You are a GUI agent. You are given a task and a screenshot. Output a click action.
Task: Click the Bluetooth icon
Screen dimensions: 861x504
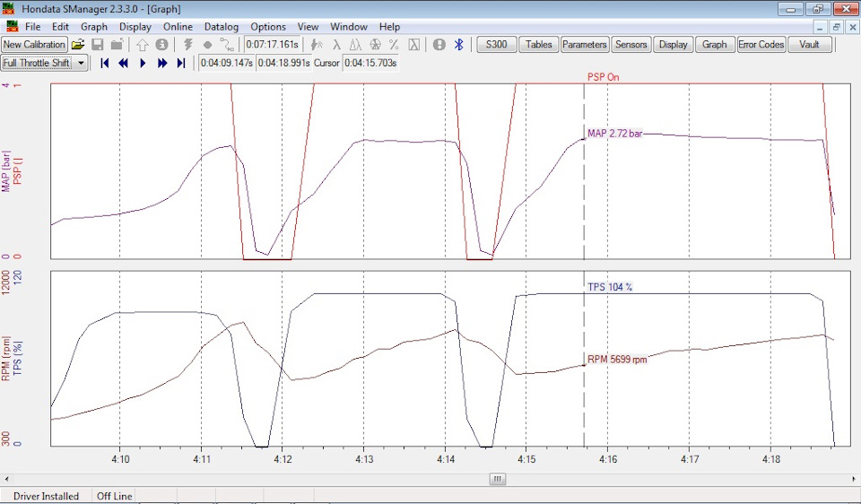(x=459, y=45)
